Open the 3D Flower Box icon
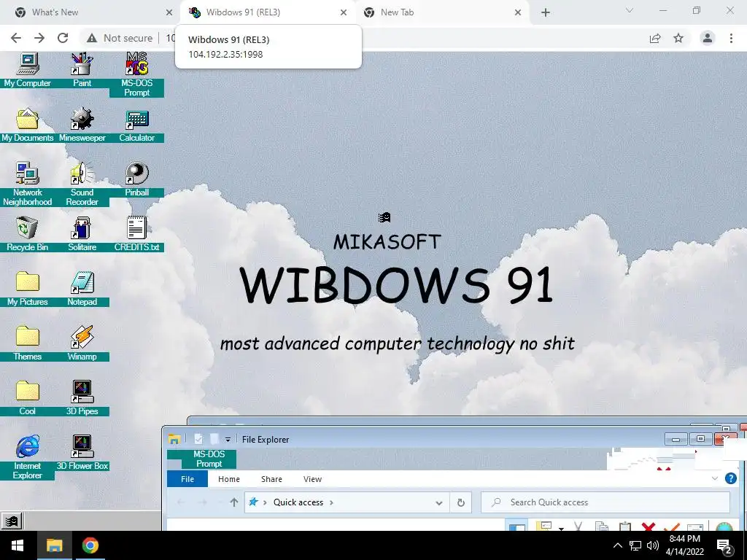Screen dimensions: 747x560 tap(82, 453)
